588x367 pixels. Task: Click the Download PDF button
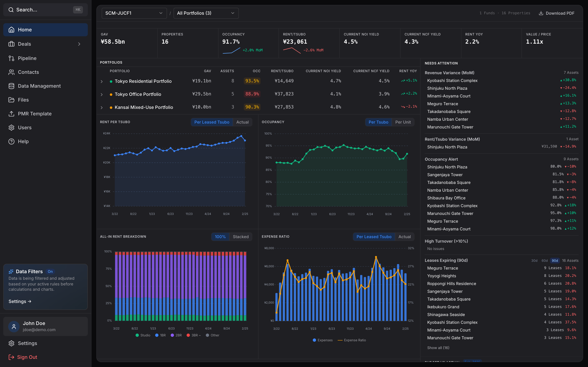coord(557,13)
